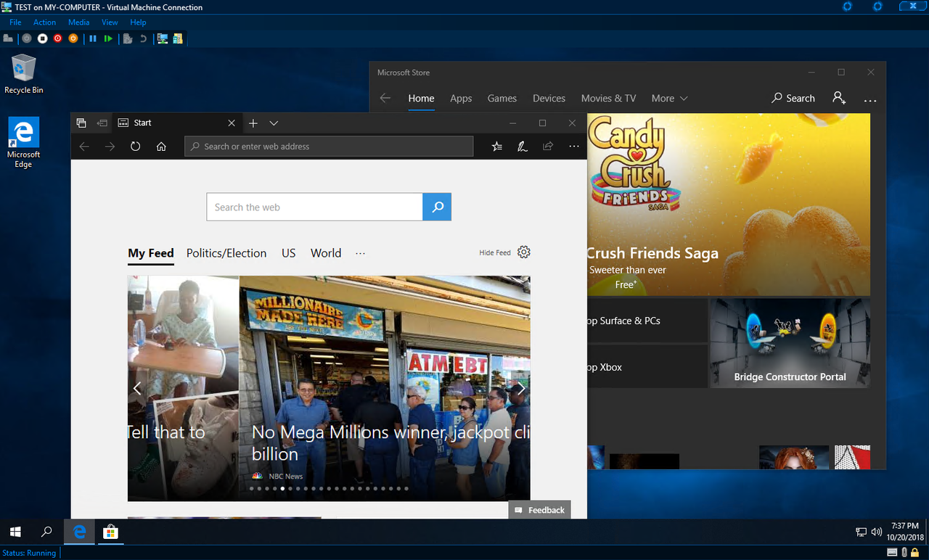The height and width of the screenshot is (560, 929).
Task: Click the Checkpoint toolbar icon
Action: [128, 38]
